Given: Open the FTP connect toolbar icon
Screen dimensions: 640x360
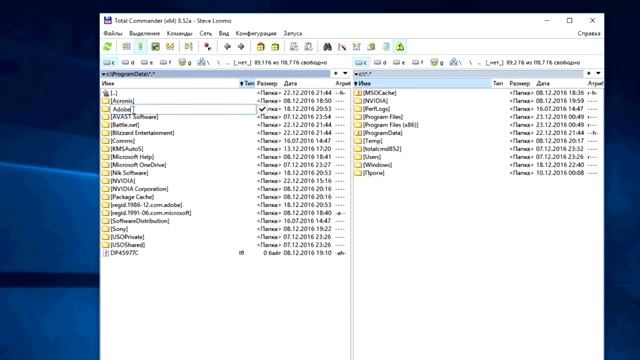Looking at the screenshot, I should 294,47.
